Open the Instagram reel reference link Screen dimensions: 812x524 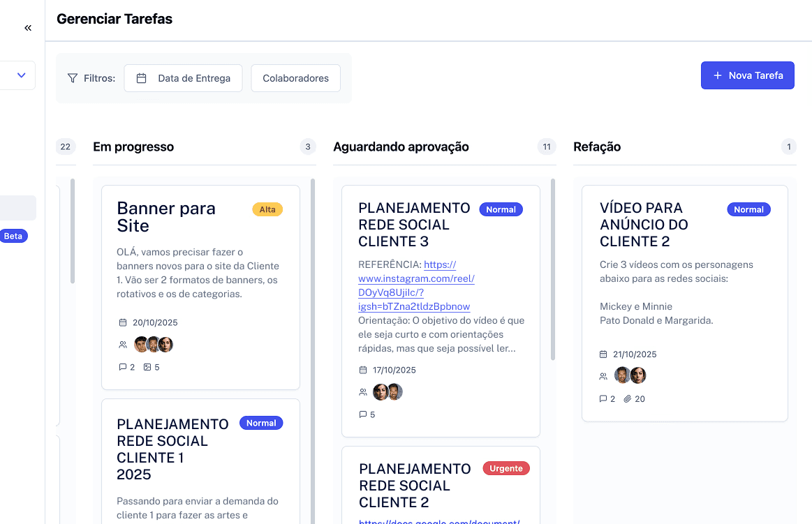(x=416, y=278)
